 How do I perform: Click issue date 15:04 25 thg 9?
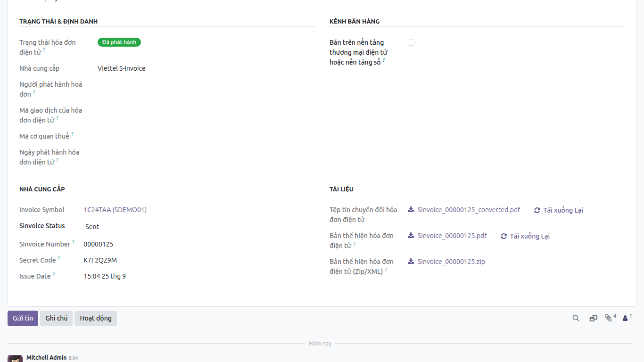click(105, 276)
